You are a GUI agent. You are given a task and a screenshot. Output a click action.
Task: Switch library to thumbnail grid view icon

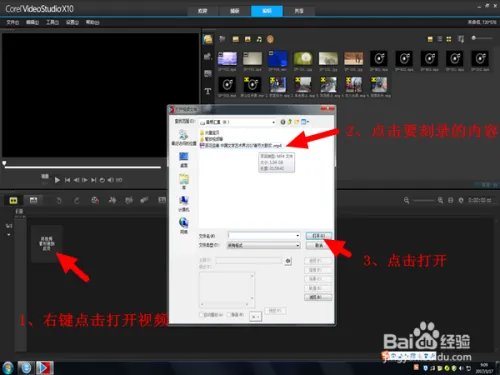click(449, 39)
